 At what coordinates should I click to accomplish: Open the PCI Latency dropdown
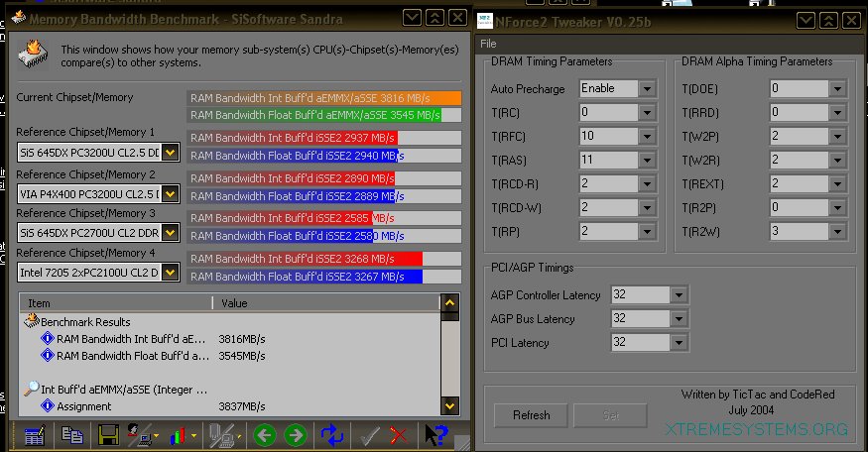[679, 342]
